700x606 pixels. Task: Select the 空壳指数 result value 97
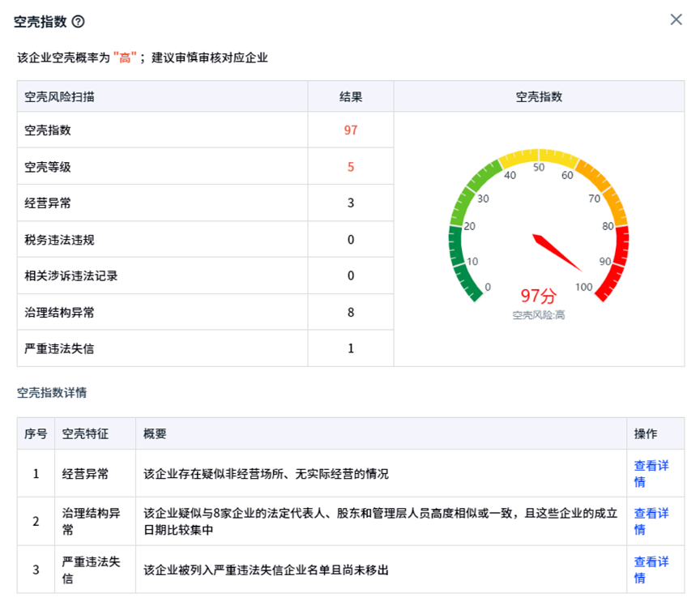coord(351,130)
